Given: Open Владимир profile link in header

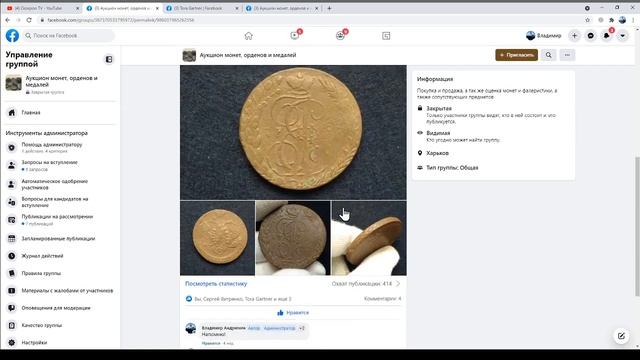Looking at the screenshot, I should (544, 36).
